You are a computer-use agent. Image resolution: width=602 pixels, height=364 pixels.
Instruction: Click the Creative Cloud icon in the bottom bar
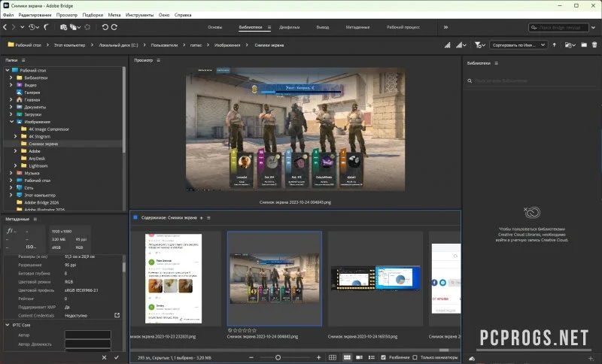(x=472, y=359)
